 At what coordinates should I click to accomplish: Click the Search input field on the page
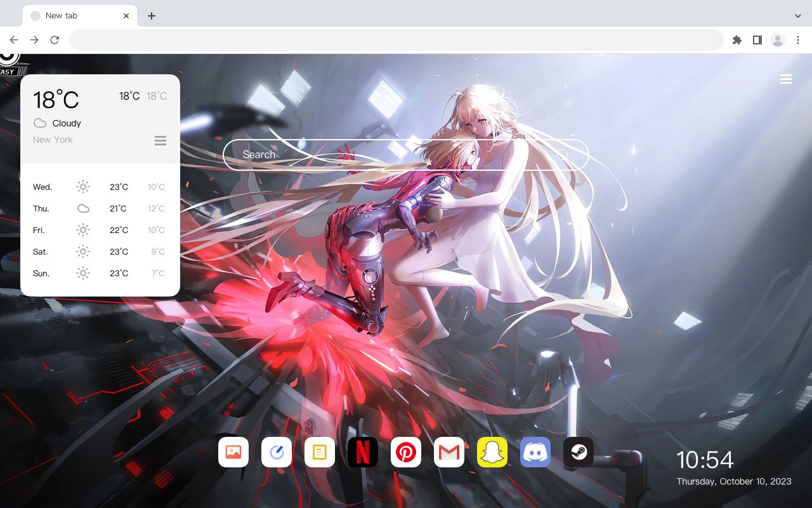point(406,155)
